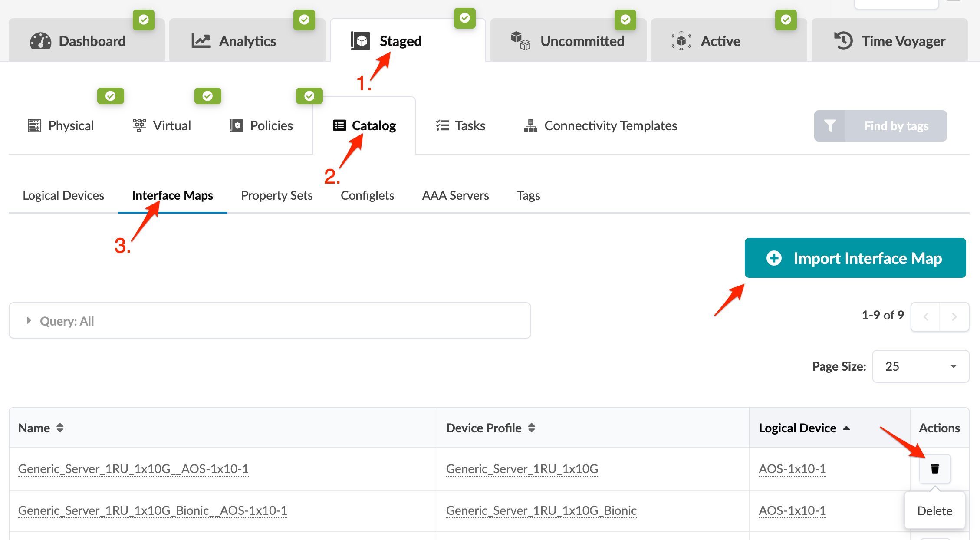Click the filter funnel icon

tap(830, 126)
